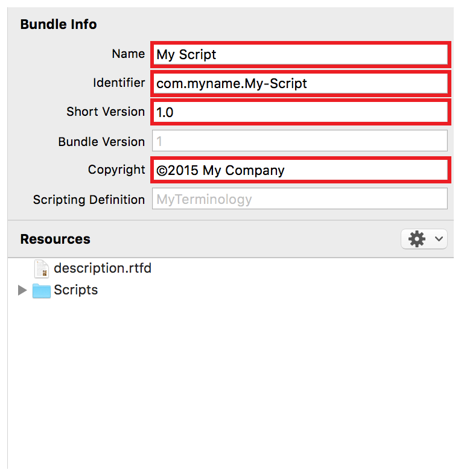Click the gear icon in Resources header
The height and width of the screenshot is (476, 461).
(x=417, y=240)
